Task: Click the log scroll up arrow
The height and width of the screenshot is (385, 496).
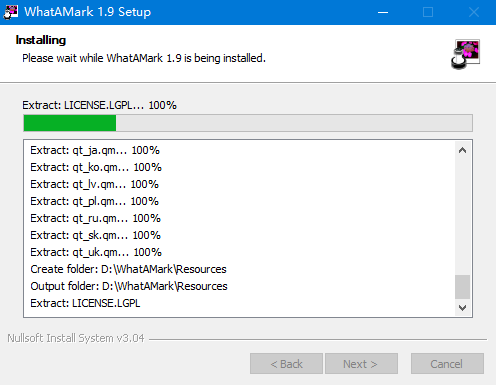Action: click(462, 151)
